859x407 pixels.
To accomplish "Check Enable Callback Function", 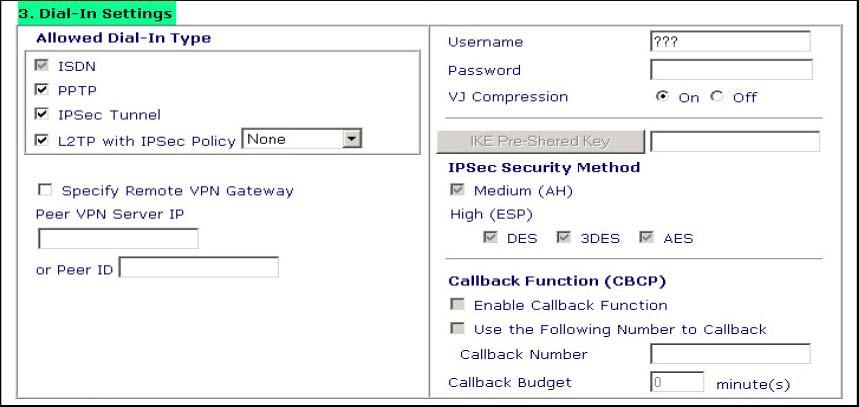I will pyautogui.click(x=456, y=305).
